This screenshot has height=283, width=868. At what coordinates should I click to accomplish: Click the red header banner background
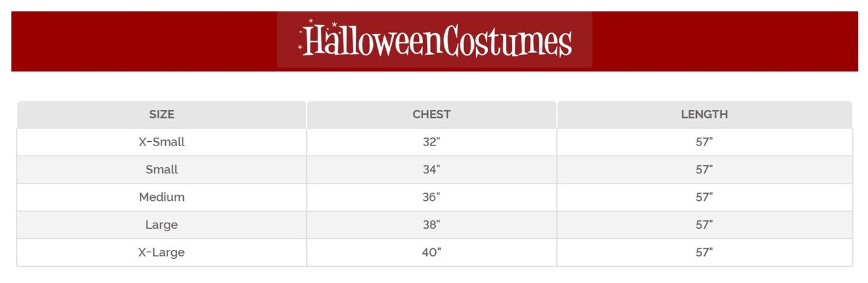click(723, 41)
